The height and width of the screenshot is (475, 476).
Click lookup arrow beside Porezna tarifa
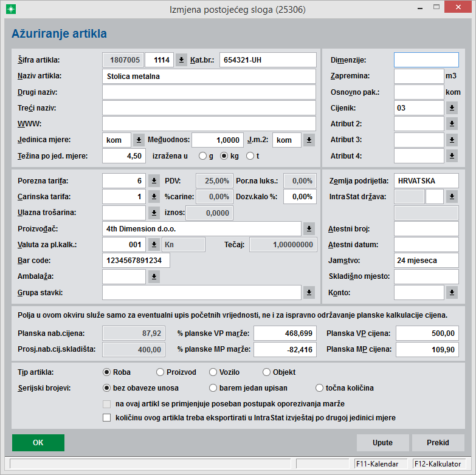tap(154, 181)
